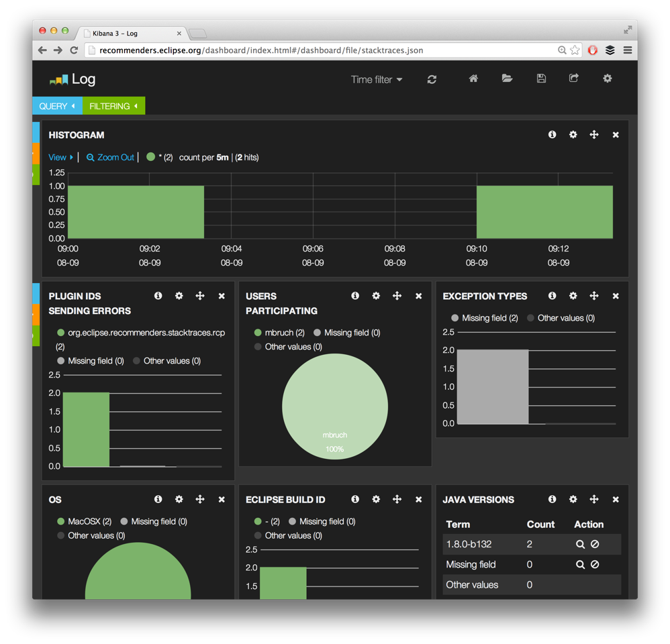Click the browser address bar URL
The width and height of the screenshot is (670, 644).
[x=261, y=50]
